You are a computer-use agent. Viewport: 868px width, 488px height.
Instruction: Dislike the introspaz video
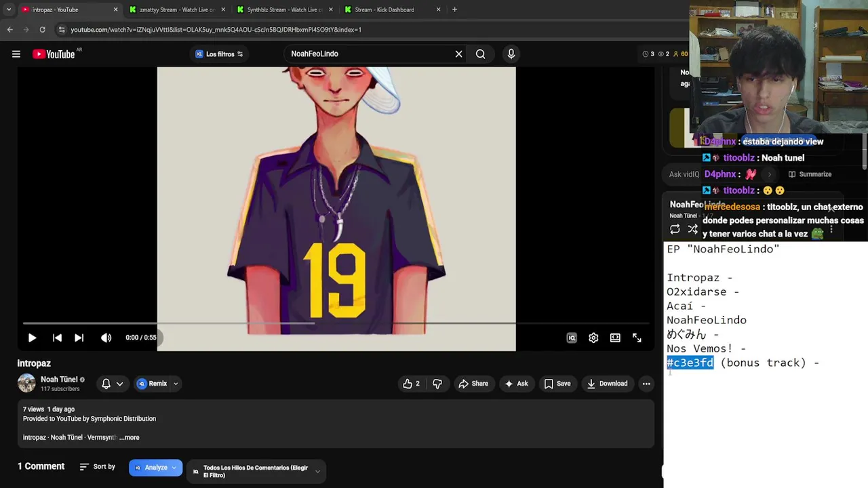pos(437,384)
